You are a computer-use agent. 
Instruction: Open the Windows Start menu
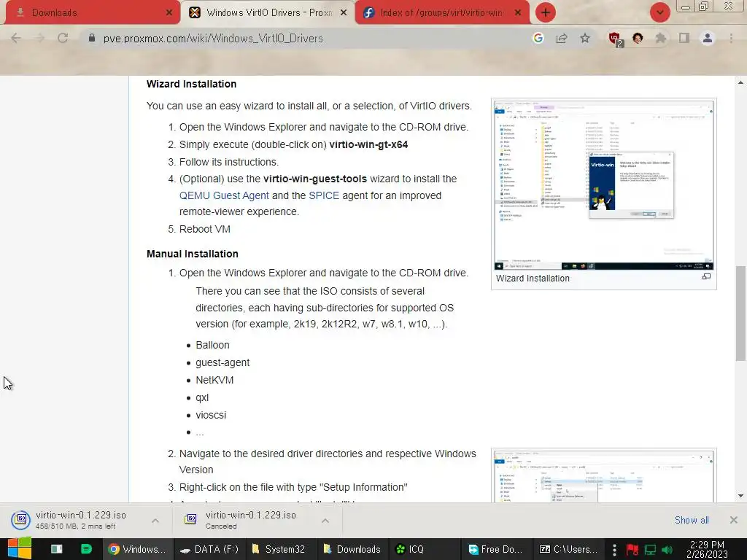click(20, 549)
